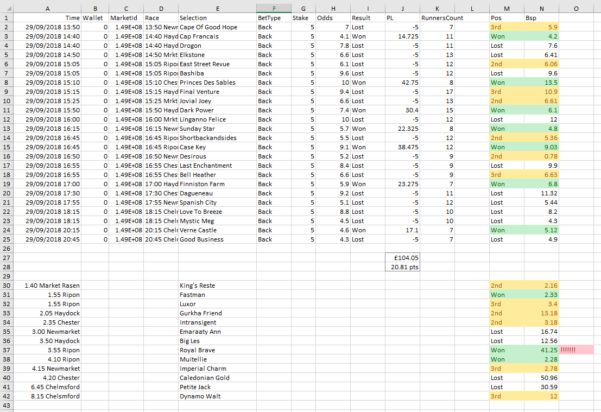Select the 'Sunday Star' cell
This screenshot has height=412, width=601.
[x=217, y=128]
